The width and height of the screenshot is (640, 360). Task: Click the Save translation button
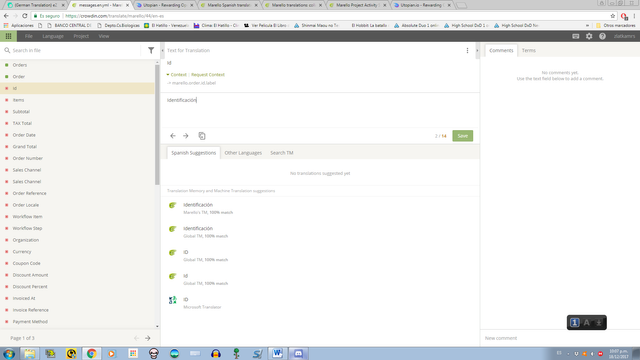pyautogui.click(x=462, y=136)
